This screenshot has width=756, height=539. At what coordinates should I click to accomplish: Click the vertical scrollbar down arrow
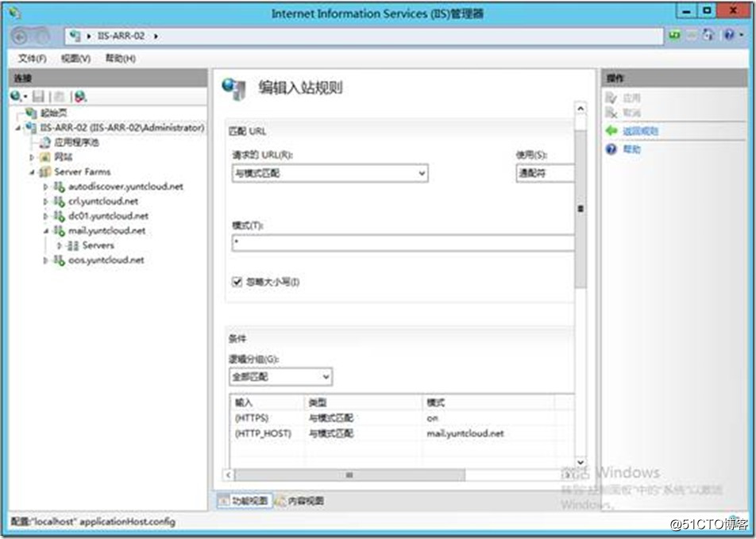tap(580, 462)
